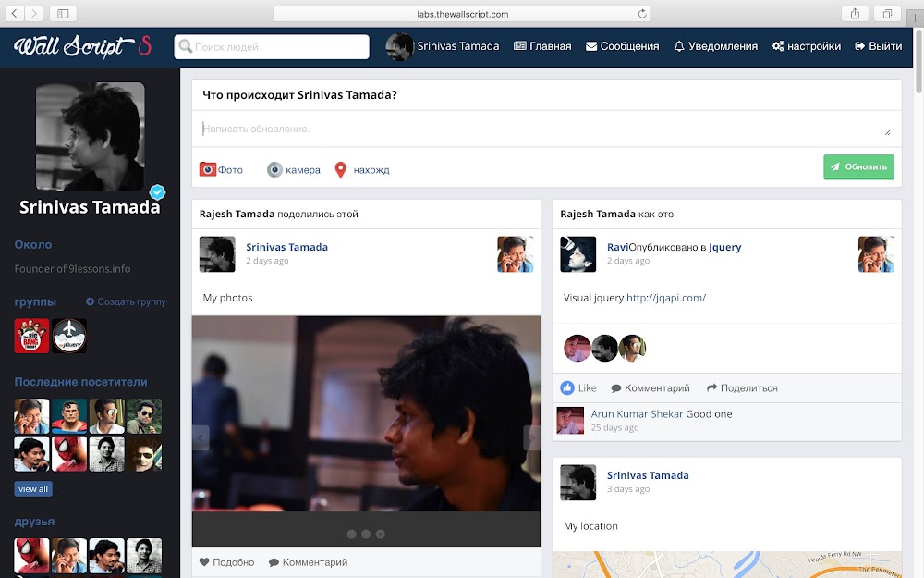The width and height of the screenshot is (924, 578).
Task: Open the Ravi author link
Action: 617,247
